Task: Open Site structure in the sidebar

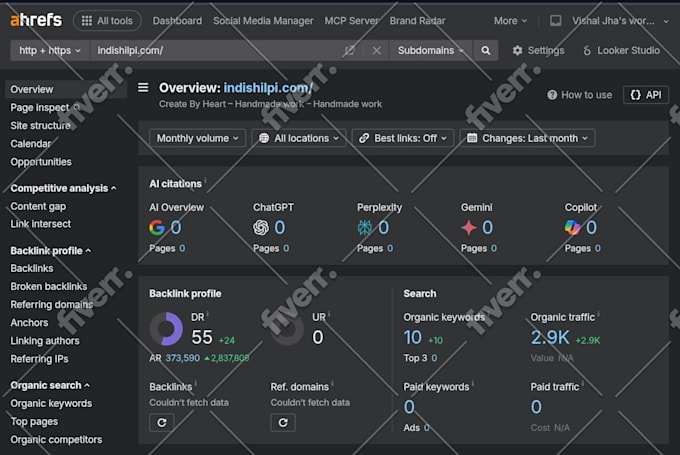Action: click(40, 126)
